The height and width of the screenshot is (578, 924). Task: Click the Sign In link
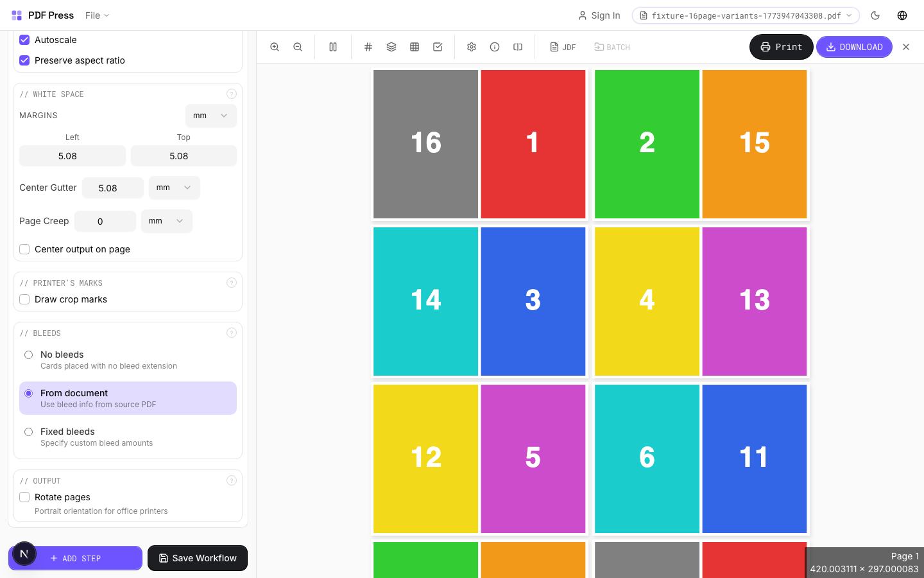(x=599, y=15)
